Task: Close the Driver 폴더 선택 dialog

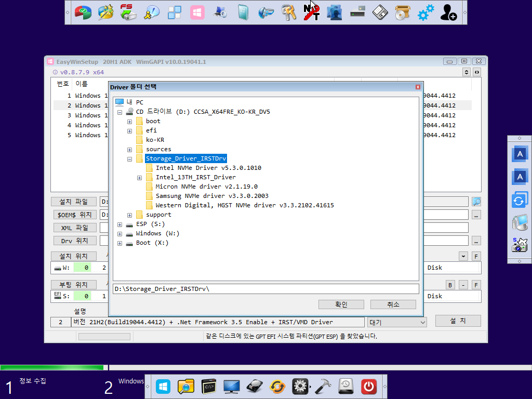Action: [x=418, y=87]
